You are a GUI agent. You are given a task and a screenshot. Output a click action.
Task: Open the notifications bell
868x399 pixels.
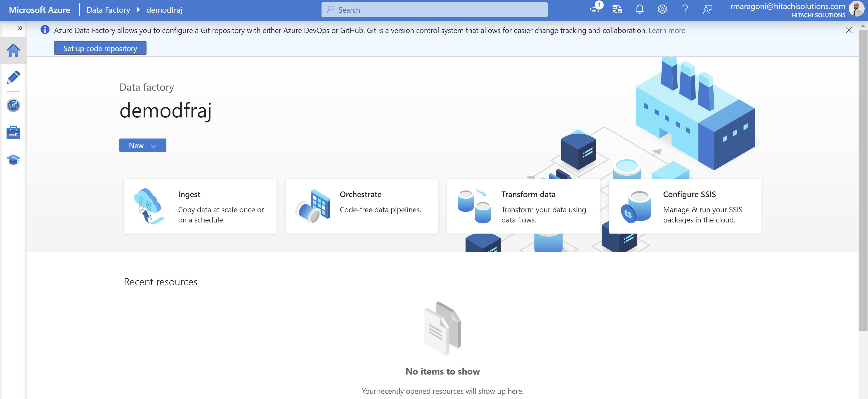[640, 10]
